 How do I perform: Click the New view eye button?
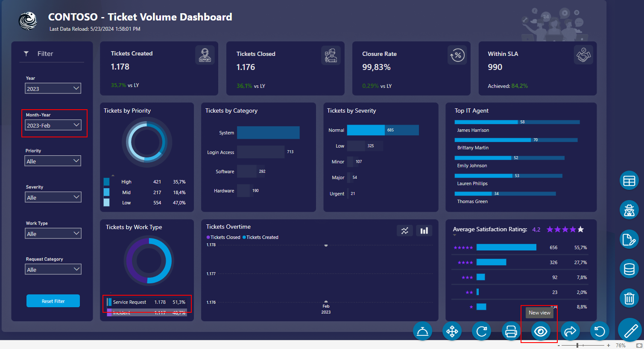pyautogui.click(x=541, y=331)
